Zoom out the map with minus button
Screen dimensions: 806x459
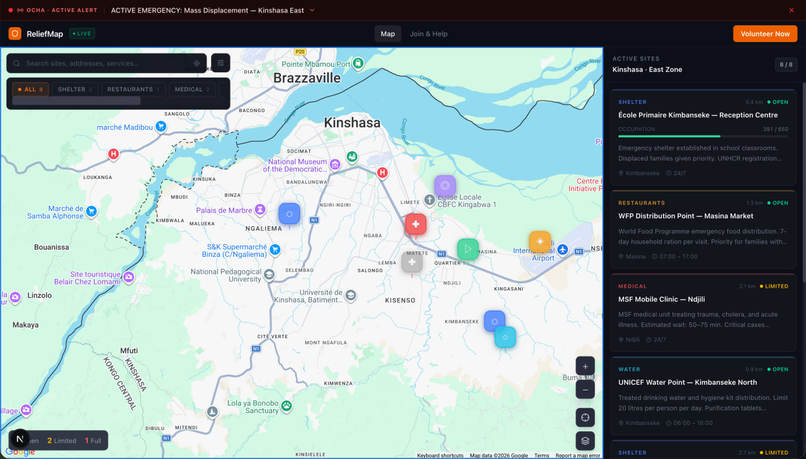pos(585,390)
